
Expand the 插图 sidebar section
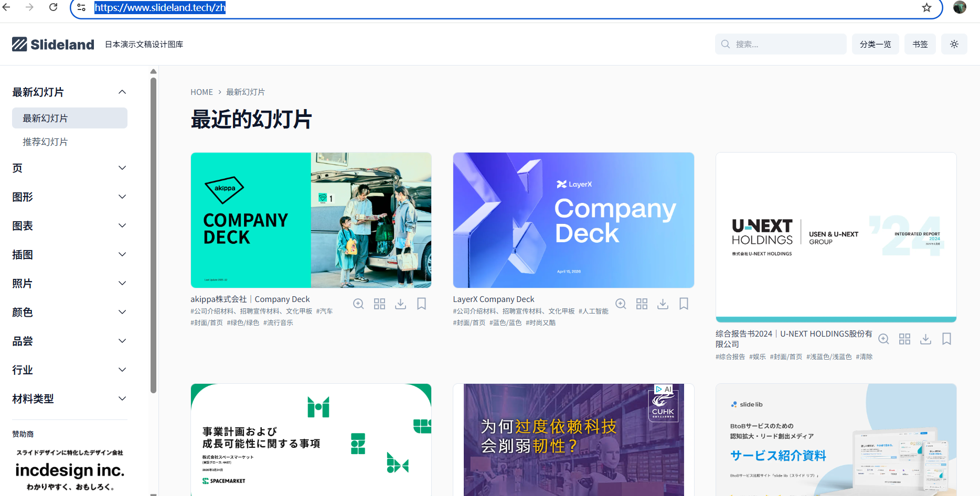pos(122,255)
